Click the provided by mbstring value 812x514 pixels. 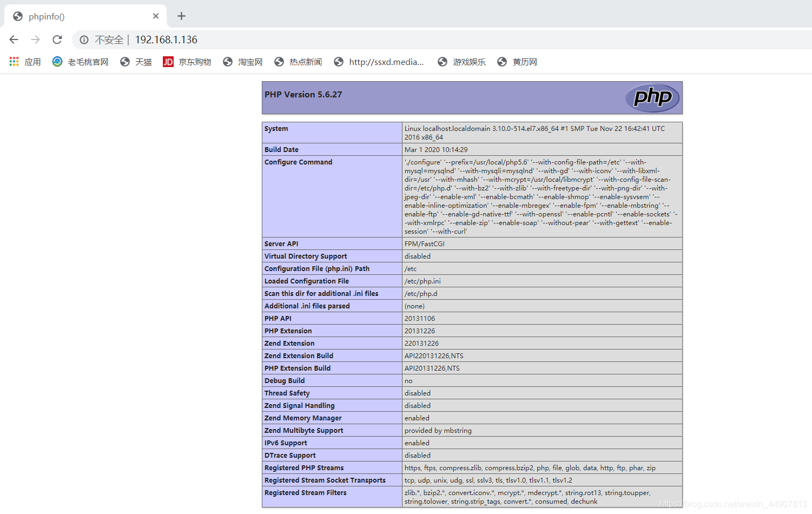pyautogui.click(x=438, y=431)
